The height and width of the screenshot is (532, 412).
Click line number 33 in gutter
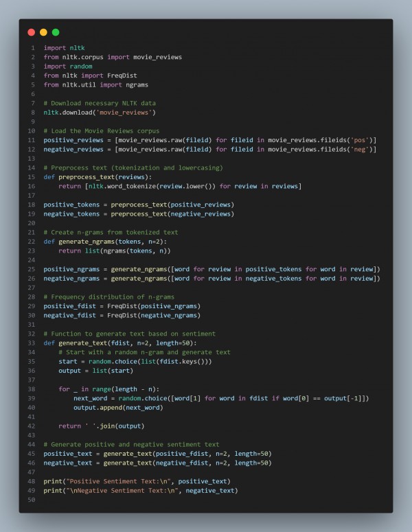[32, 343]
